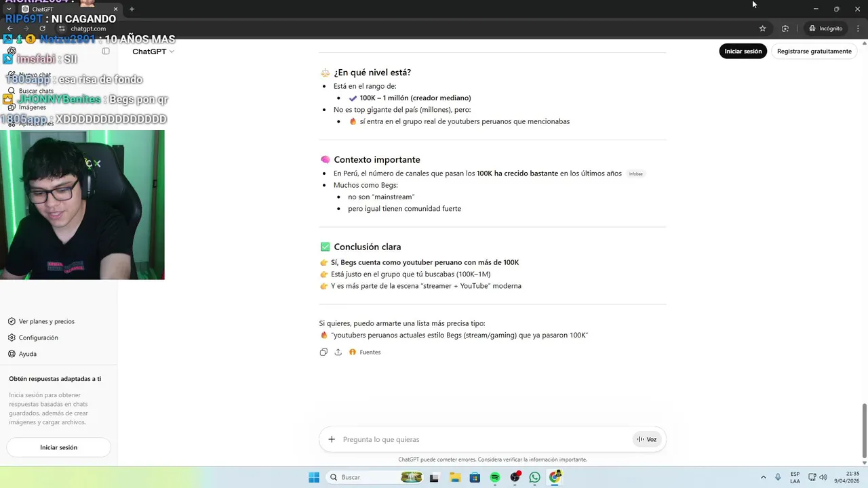Open a new browser tab with plus

(x=132, y=9)
